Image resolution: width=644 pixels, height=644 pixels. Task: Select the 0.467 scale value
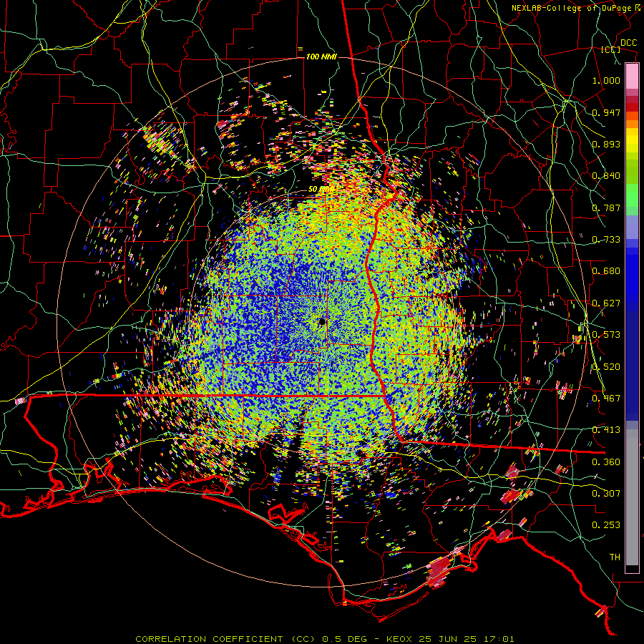point(606,399)
